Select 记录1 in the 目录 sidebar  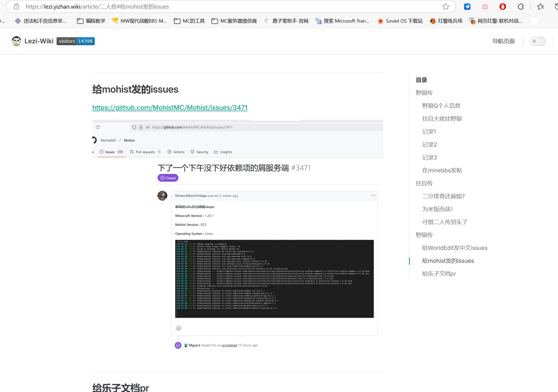(429, 131)
